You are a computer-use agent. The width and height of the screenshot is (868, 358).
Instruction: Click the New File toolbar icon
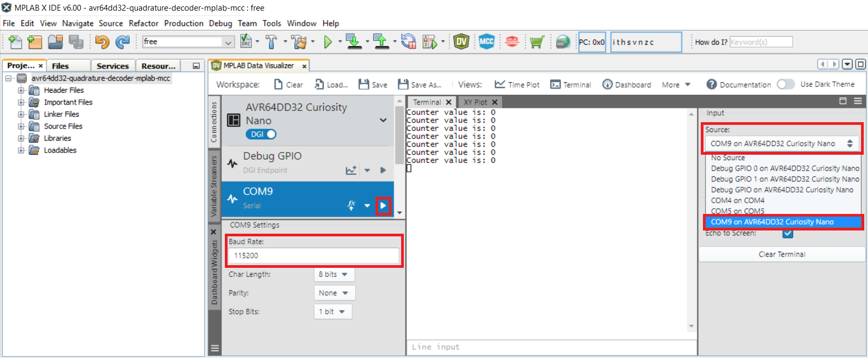15,42
